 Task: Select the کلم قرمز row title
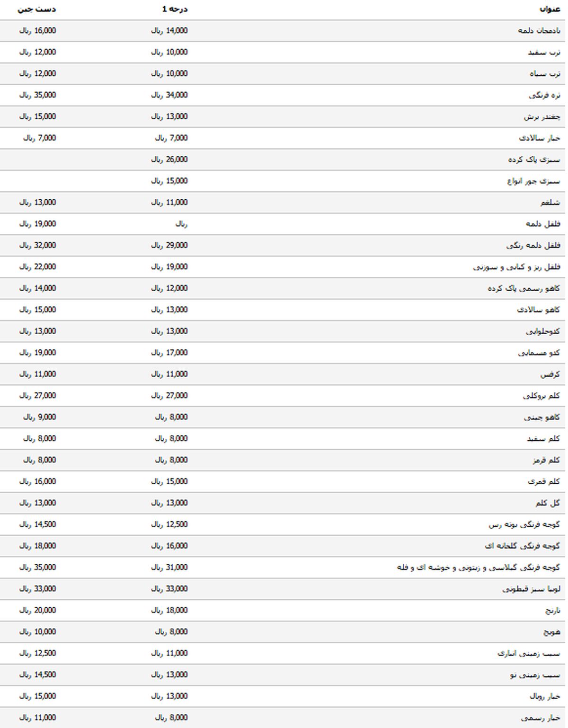tap(546, 460)
